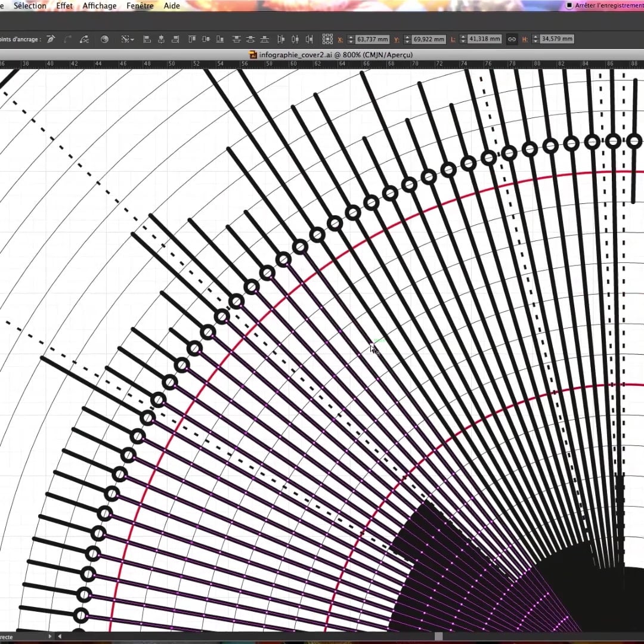Align objects to horizontal left

point(147,39)
